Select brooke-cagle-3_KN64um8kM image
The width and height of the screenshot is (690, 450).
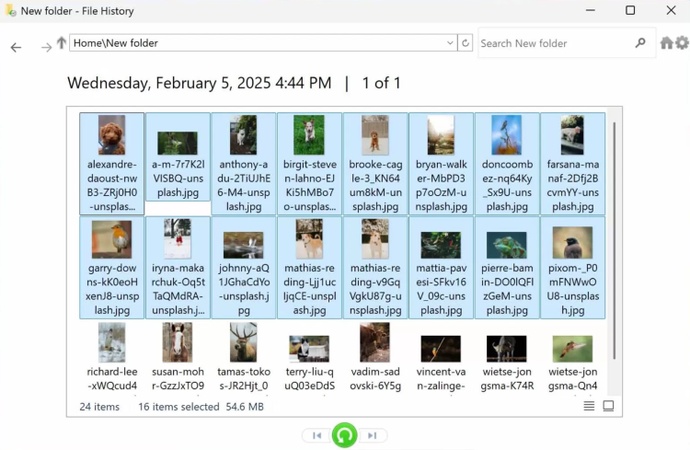(375, 164)
